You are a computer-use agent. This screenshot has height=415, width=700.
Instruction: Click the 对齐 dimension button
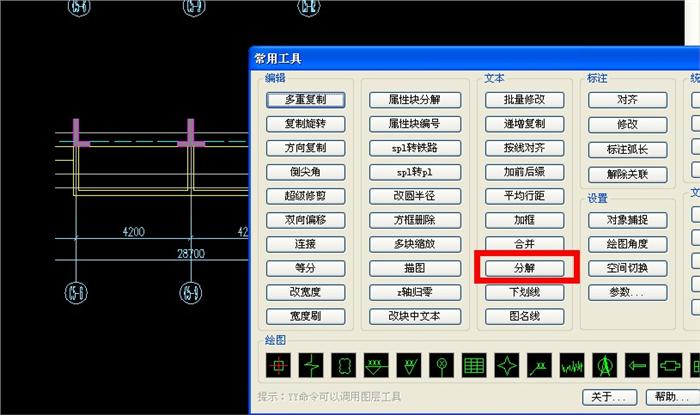628,100
